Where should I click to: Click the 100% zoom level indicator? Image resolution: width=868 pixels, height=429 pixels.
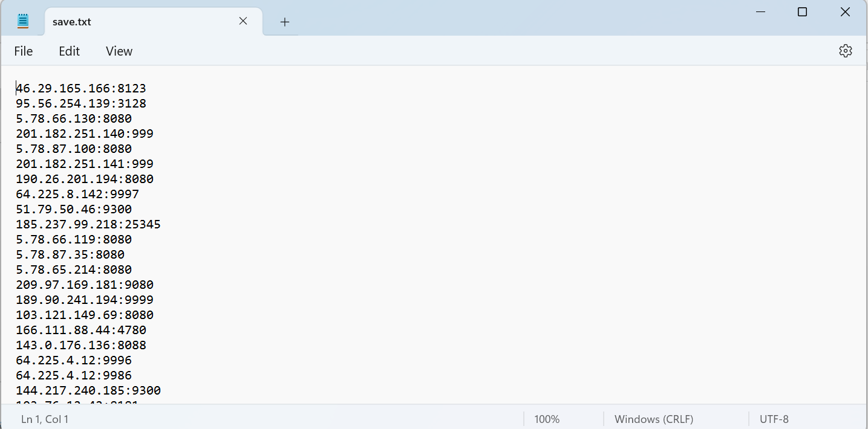click(546, 419)
